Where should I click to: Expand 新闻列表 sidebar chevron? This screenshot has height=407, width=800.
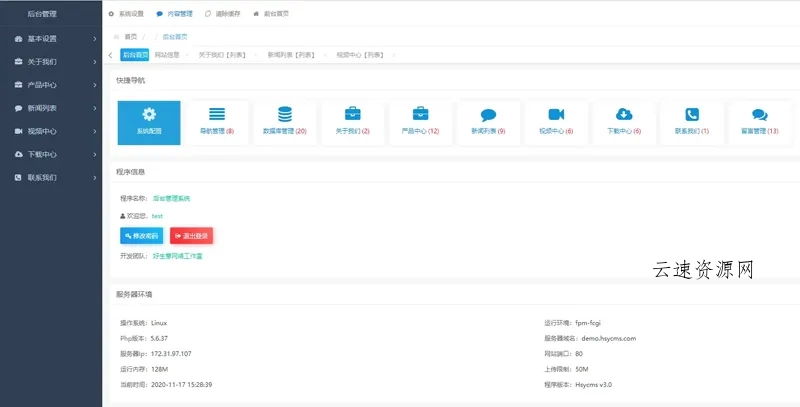point(95,108)
